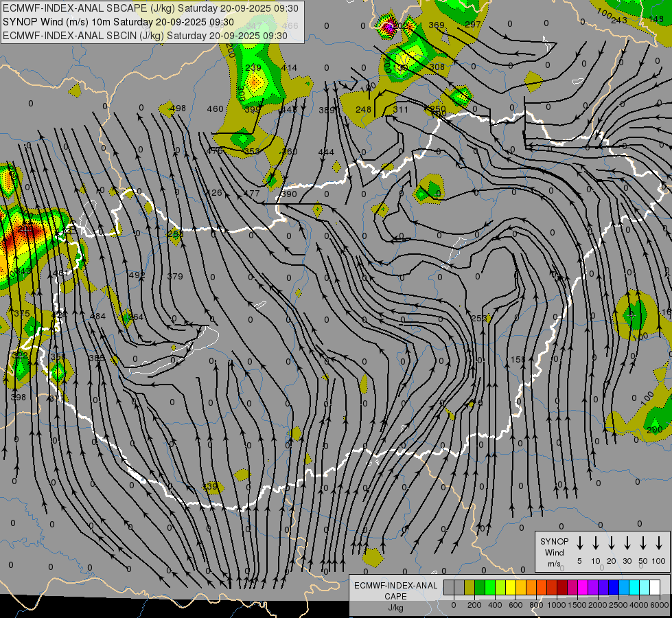Pick the pure yellow CAPE swatch
The width and height of the screenshot is (672, 618).
click(511, 587)
